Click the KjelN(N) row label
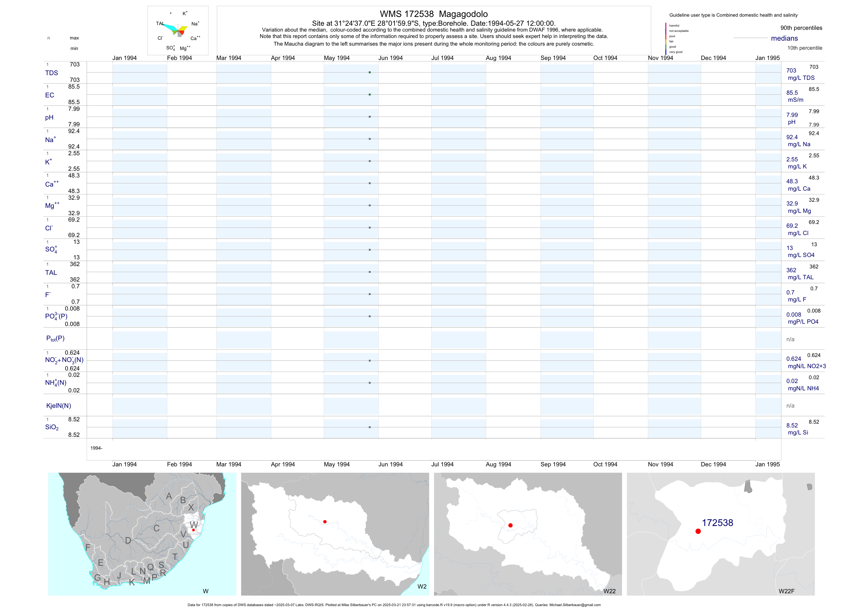The width and height of the screenshot is (868, 614). 58,406
